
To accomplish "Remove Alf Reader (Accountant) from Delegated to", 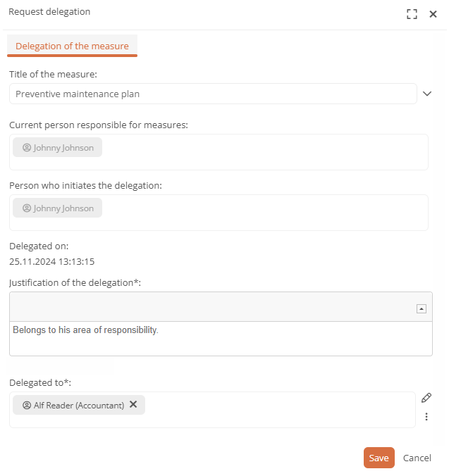I will pyautogui.click(x=133, y=404).
